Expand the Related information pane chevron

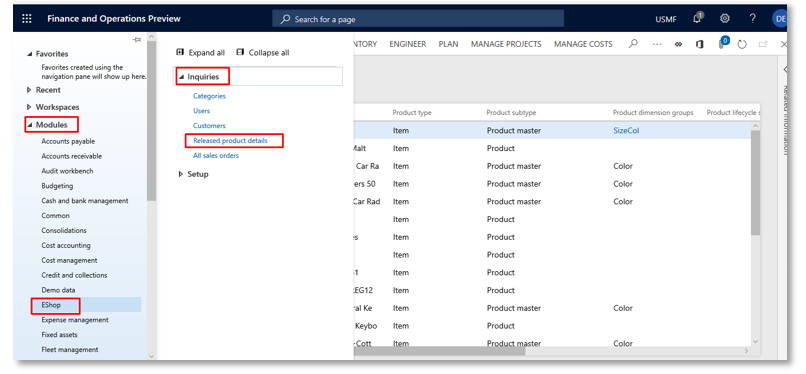click(x=785, y=69)
